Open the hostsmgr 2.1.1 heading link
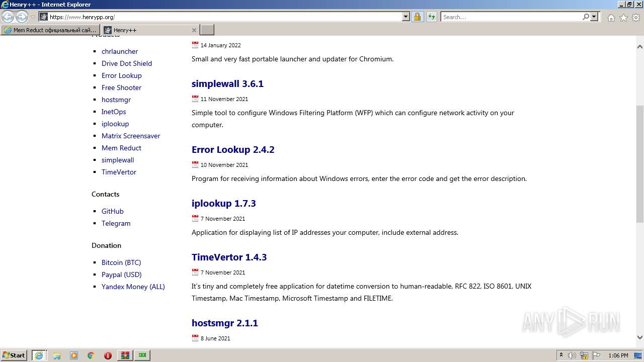The image size is (644, 362). pyautogui.click(x=225, y=323)
